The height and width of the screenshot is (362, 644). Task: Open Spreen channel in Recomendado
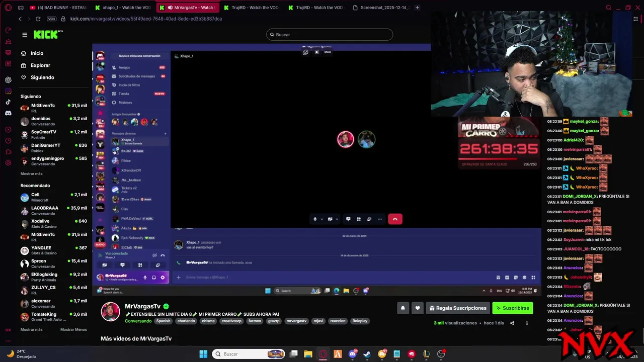53,263
